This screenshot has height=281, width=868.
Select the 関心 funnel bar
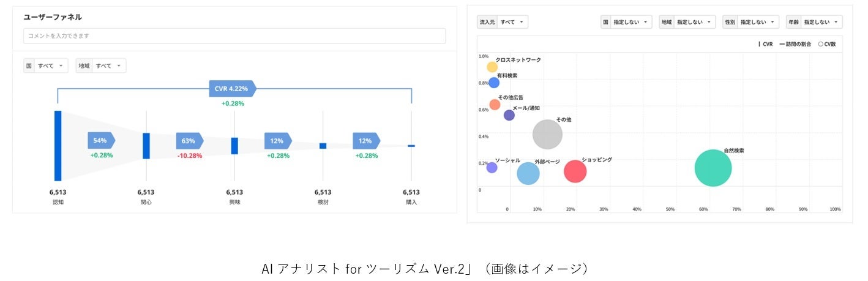pyautogui.click(x=146, y=146)
